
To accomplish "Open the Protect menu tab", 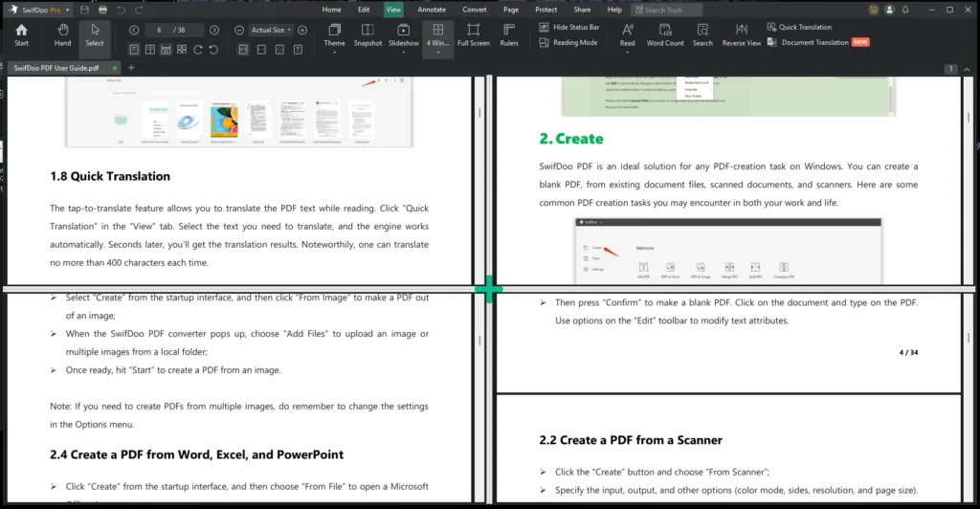I will point(546,10).
